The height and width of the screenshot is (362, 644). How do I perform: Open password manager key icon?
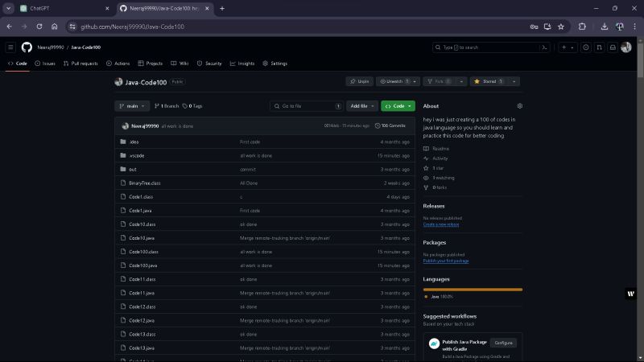click(x=534, y=27)
